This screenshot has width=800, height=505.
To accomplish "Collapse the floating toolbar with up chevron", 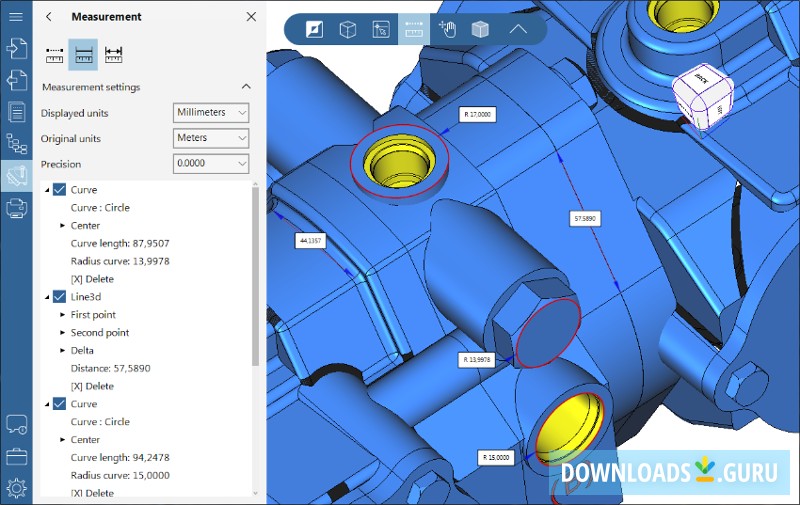I will (x=517, y=29).
